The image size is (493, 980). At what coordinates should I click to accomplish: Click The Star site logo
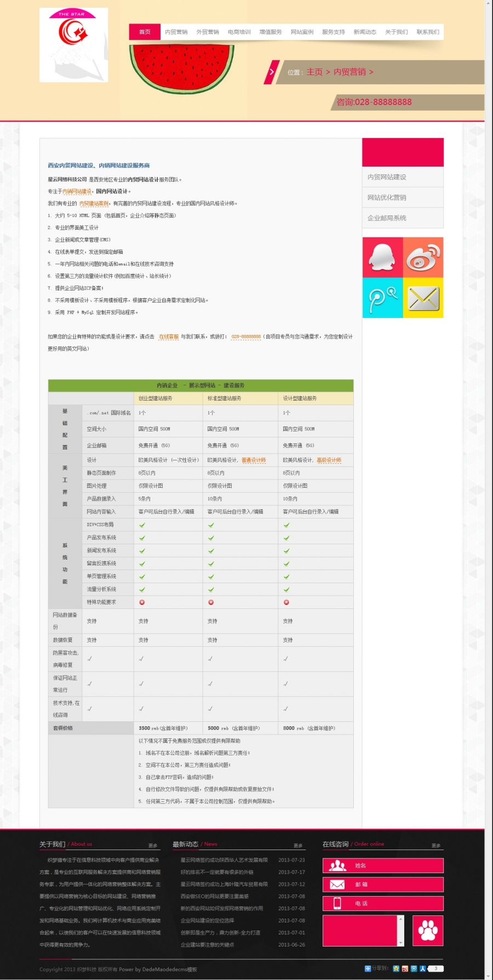73,45
